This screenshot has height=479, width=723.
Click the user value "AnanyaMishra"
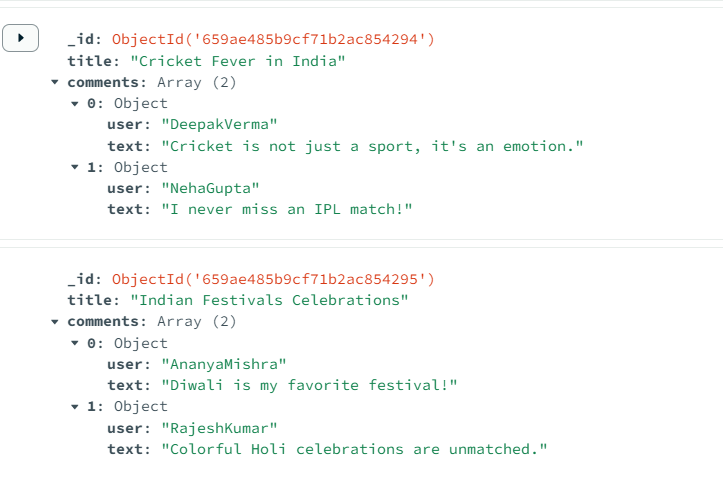228,364
